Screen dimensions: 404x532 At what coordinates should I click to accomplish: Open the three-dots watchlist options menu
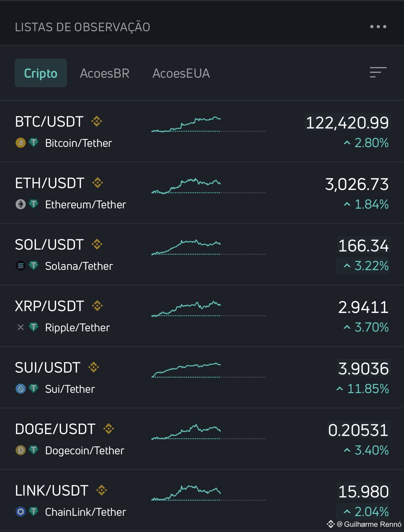(x=378, y=27)
